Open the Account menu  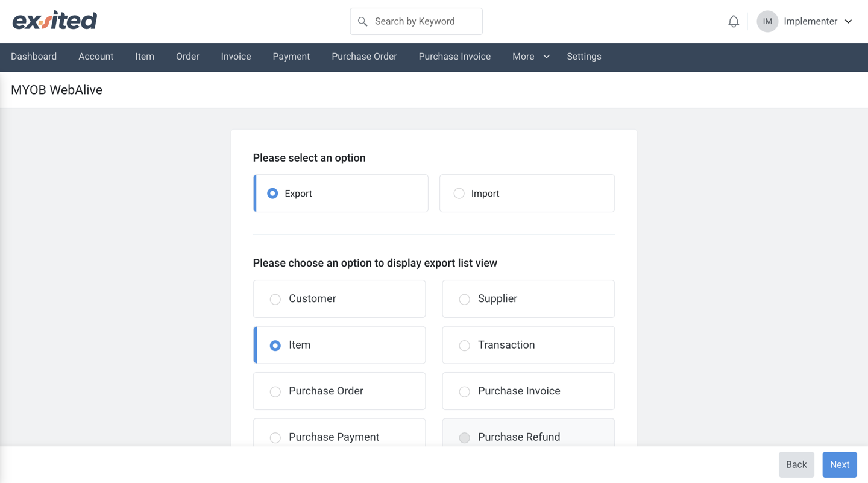[x=96, y=57]
